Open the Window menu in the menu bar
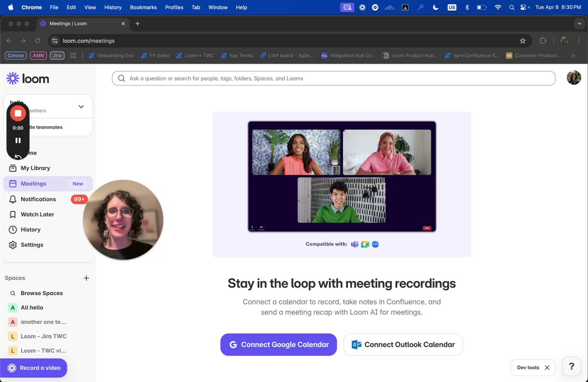Screen dimensions: 588x382 218,7
